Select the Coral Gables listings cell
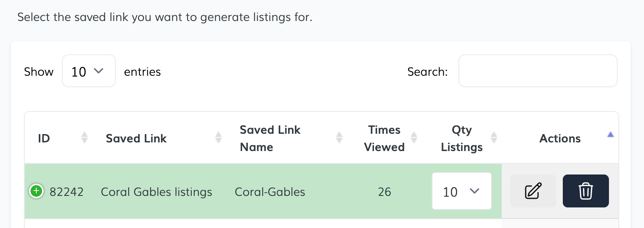 (x=157, y=192)
